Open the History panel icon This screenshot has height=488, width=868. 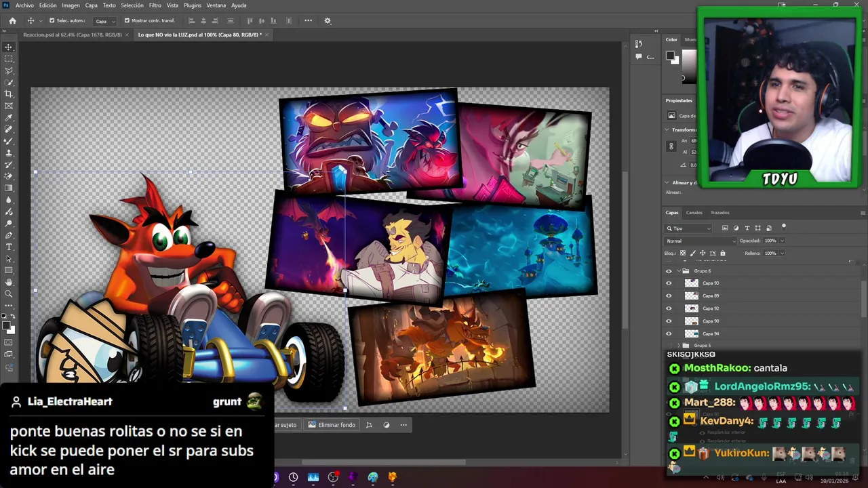pos(639,44)
